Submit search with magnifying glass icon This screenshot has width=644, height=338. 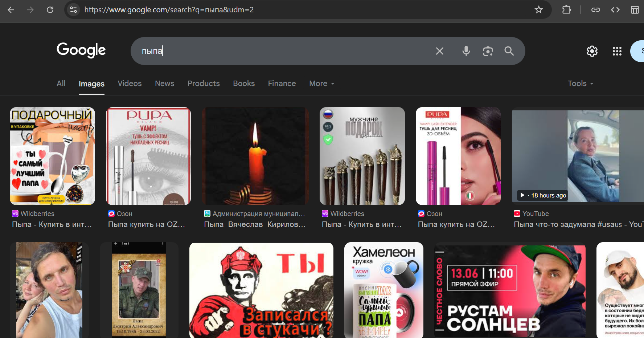[x=509, y=51]
